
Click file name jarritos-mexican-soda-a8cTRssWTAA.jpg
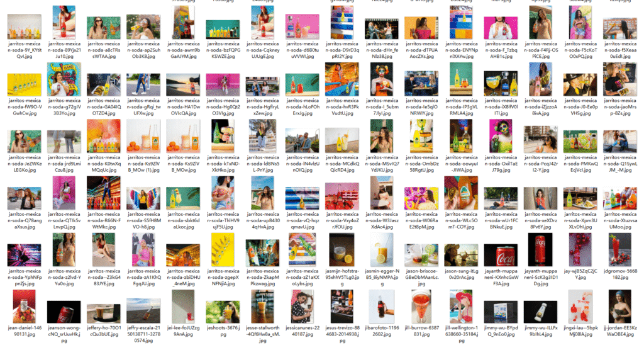point(104,50)
